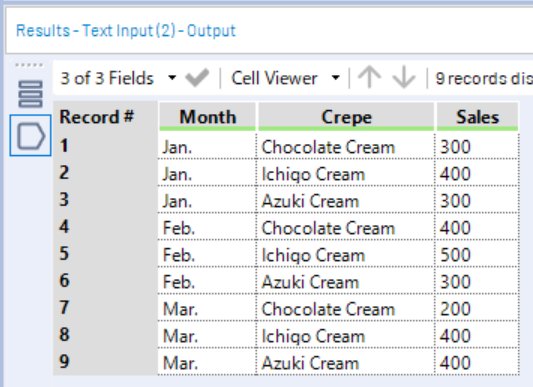Image resolution: width=533 pixels, height=387 pixels.
Task: Click the messages list view icon
Action: pyautogui.click(x=30, y=94)
